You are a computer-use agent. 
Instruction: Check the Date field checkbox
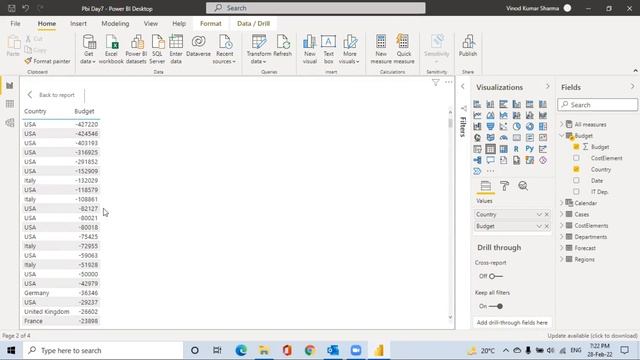576,180
